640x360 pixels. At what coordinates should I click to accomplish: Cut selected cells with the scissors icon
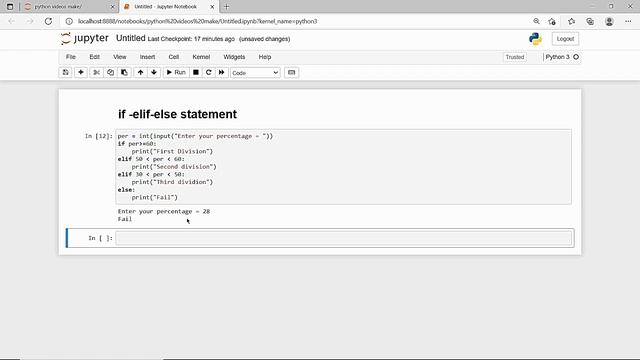click(x=96, y=72)
